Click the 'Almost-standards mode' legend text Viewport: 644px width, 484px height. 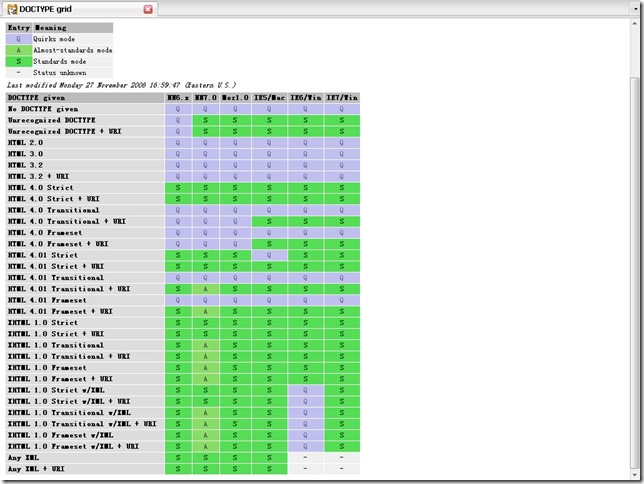click(73, 50)
